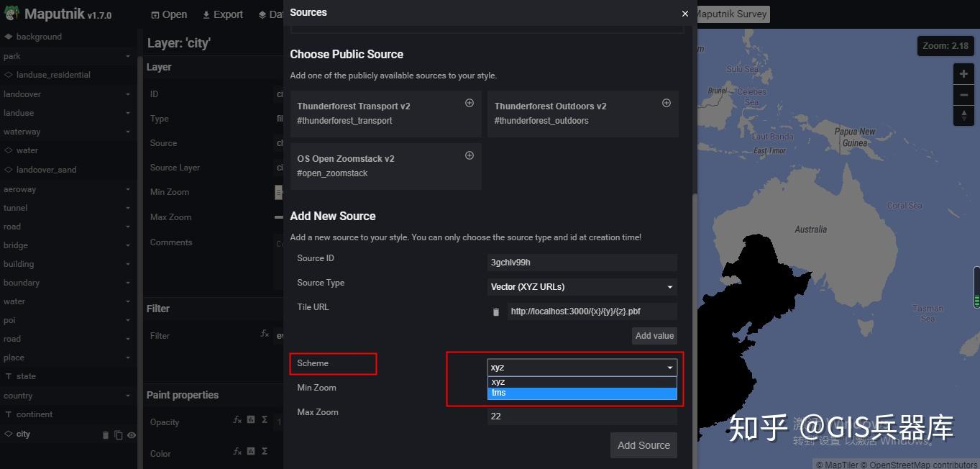This screenshot has height=469, width=980.
Task: Open the function editor for Opacity
Action: pos(237,422)
